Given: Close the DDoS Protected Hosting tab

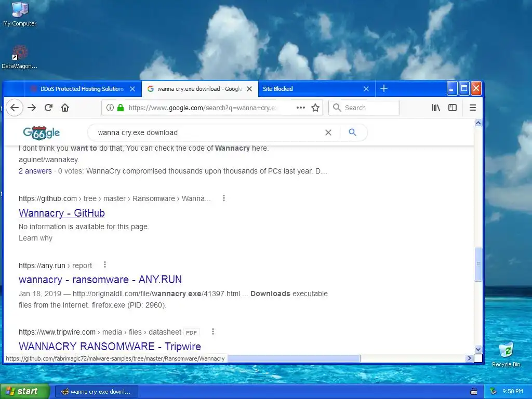Looking at the screenshot, I should (x=132, y=89).
